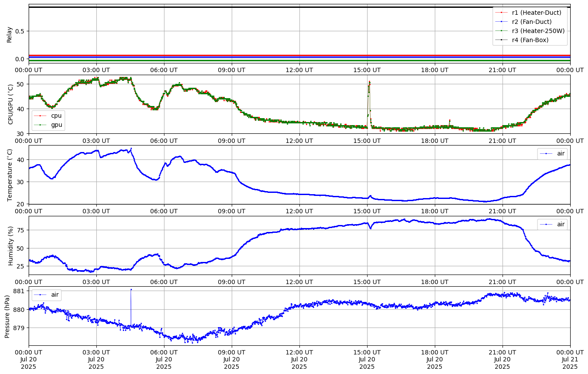Click 15:00 UT Jul 20 2025 bottom label
588x374 pixels.
click(367, 359)
